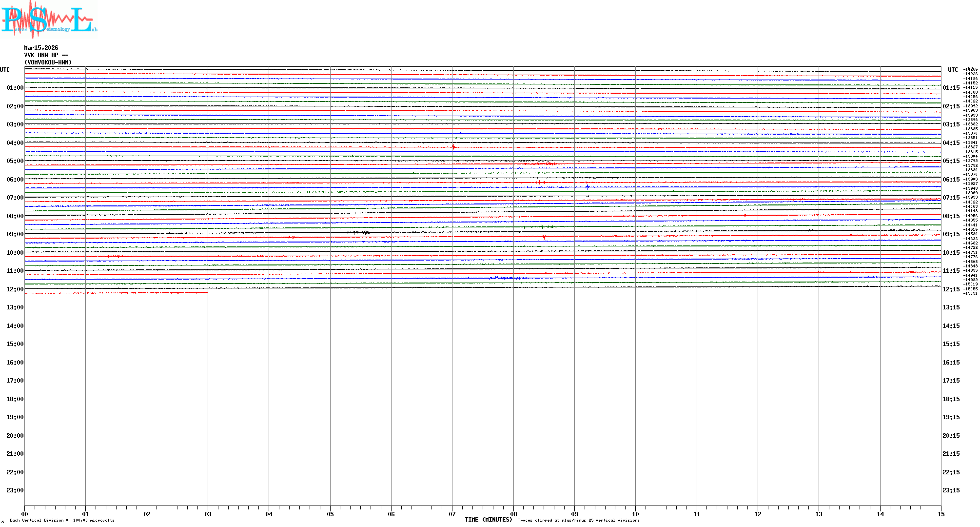Click the vertical division microvolts note

62,520
